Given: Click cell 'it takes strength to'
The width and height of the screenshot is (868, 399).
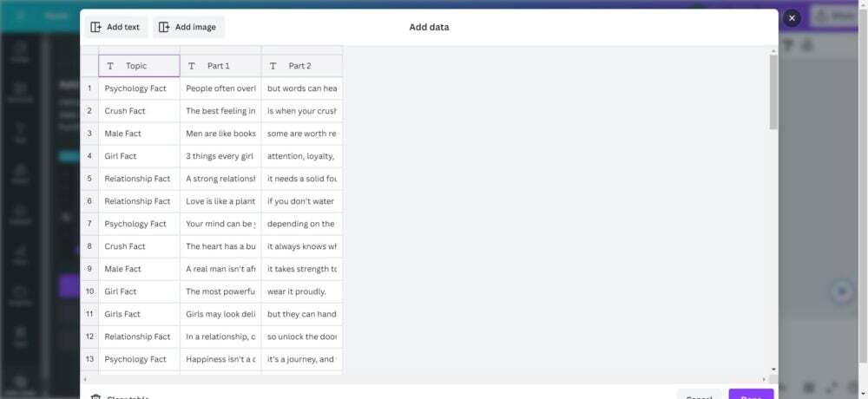Looking at the screenshot, I should (x=302, y=269).
